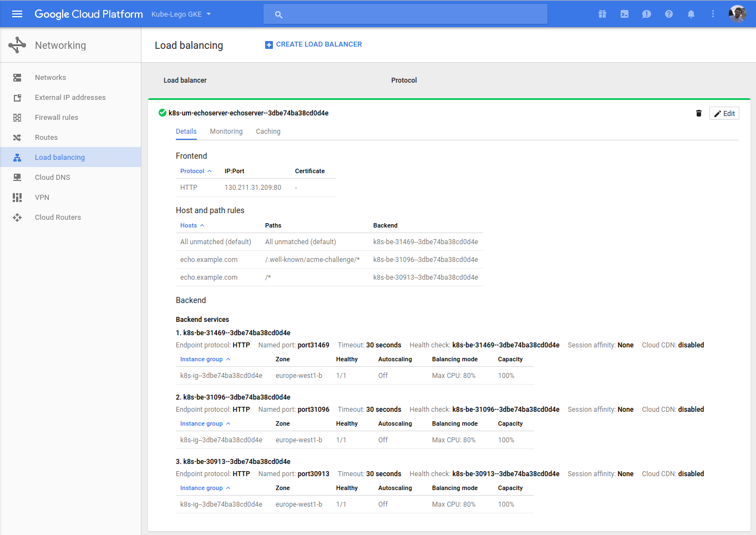
Task: Delete load balancer with trash icon
Action: [x=699, y=113]
